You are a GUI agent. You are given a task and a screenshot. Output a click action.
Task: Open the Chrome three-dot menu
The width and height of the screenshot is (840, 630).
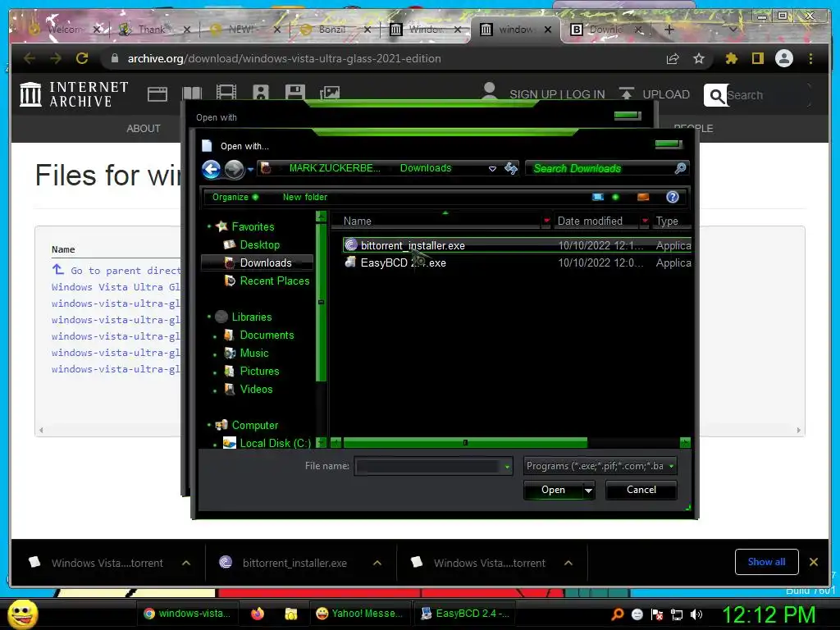point(810,58)
